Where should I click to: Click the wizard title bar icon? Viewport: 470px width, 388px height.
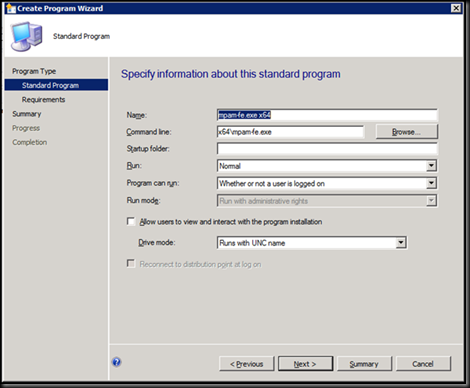(x=11, y=8)
